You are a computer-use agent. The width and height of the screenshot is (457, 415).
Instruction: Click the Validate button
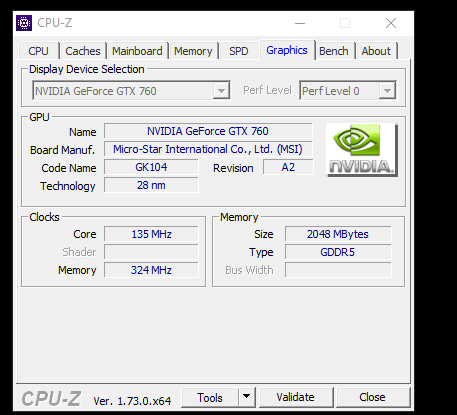[296, 397]
